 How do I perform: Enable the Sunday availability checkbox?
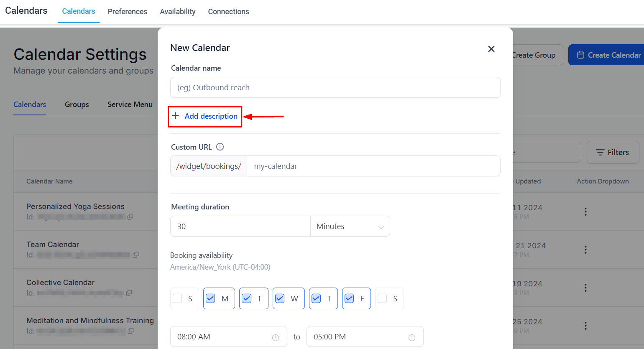tap(178, 298)
